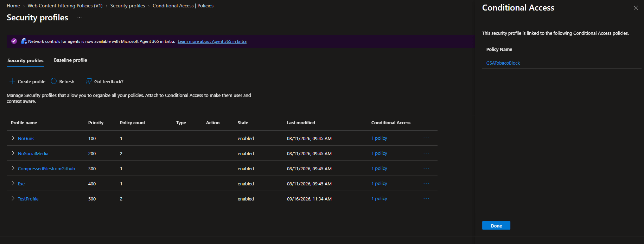Viewport: 644px width, 244px height.
Task: Open Learn more about Agent 365 link
Action: (212, 41)
